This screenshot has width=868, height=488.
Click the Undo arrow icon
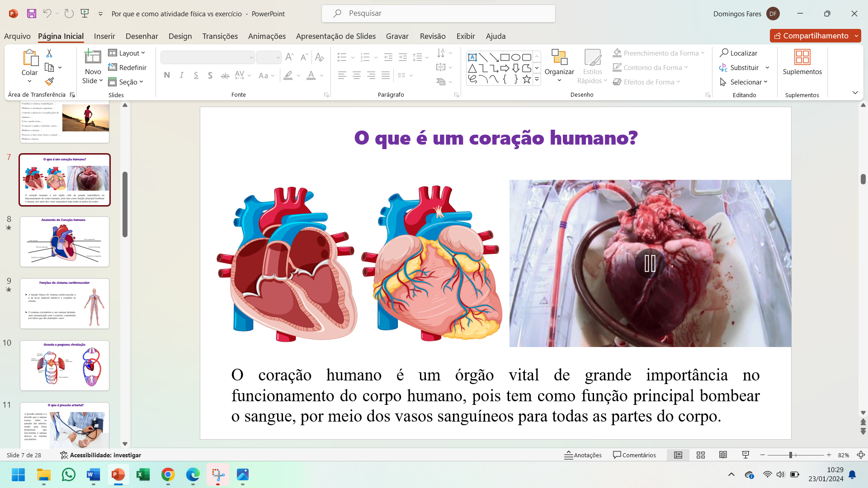(x=47, y=14)
